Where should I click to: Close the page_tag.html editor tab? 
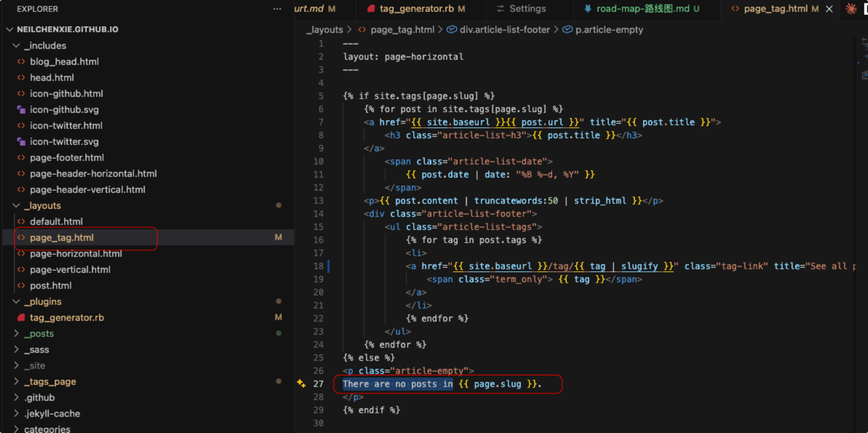pos(829,9)
